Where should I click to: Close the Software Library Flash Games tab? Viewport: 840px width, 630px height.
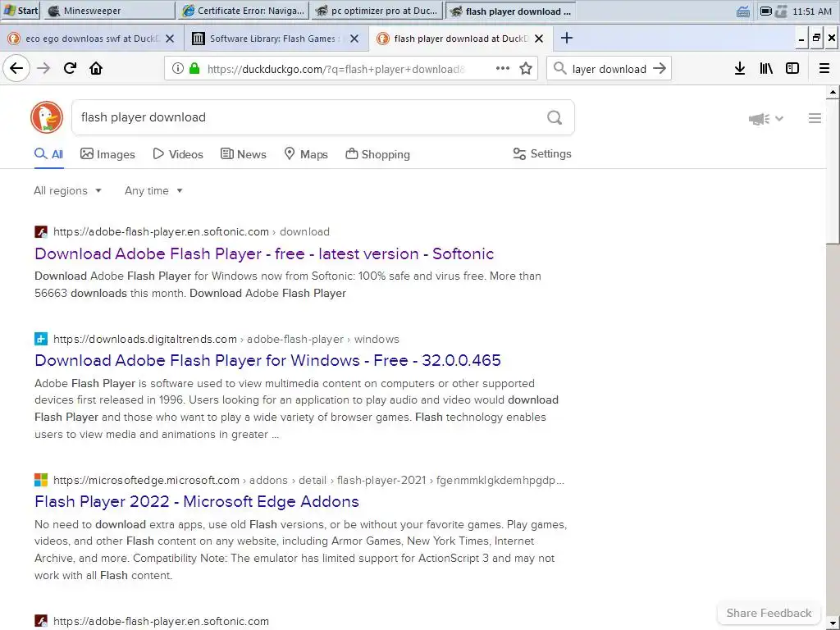[x=354, y=39]
